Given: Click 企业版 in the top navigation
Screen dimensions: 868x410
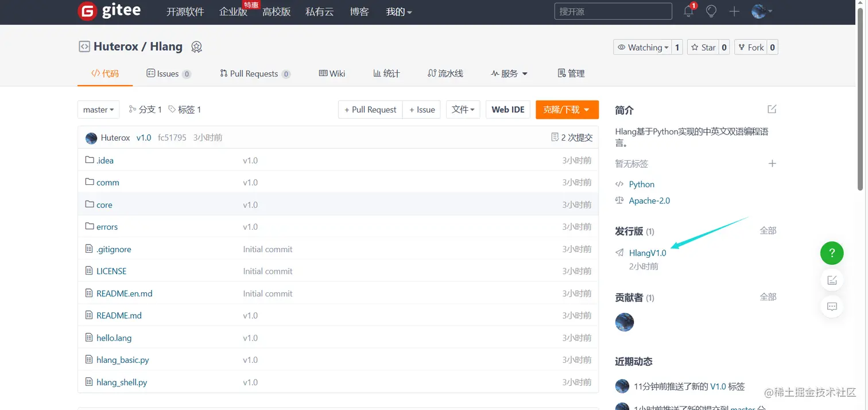Looking at the screenshot, I should (233, 11).
